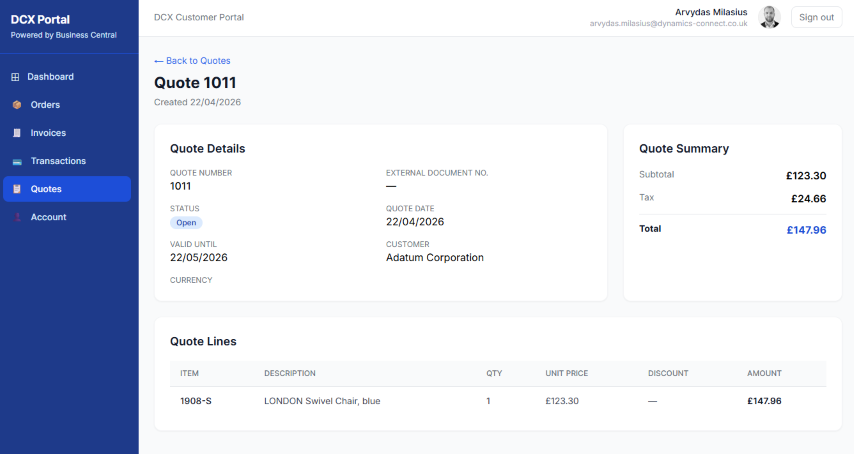Click the Arvydas Milasius user name
This screenshot has height=454, width=854.
tap(711, 11)
